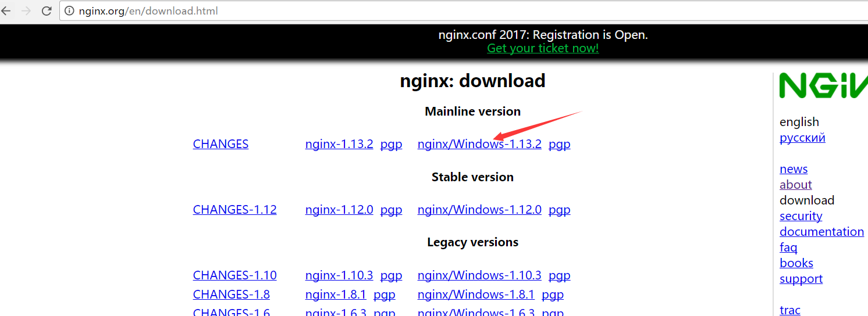Open the support page in sidebar
The image size is (868, 316).
click(x=801, y=279)
